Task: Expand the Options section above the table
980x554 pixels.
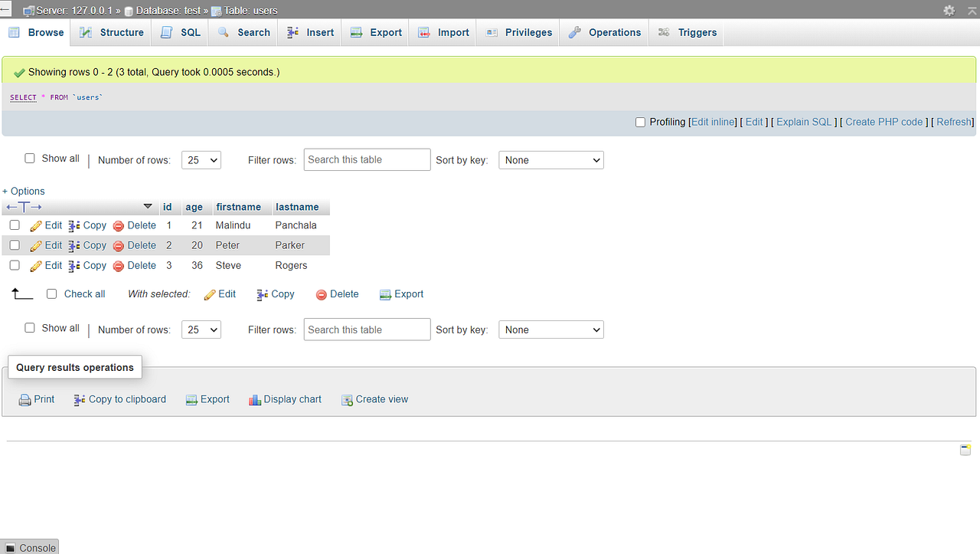Action: coord(24,191)
